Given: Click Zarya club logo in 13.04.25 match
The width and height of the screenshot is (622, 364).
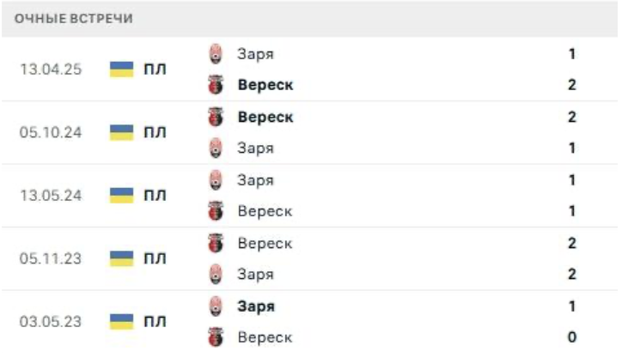Looking at the screenshot, I should point(215,54).
